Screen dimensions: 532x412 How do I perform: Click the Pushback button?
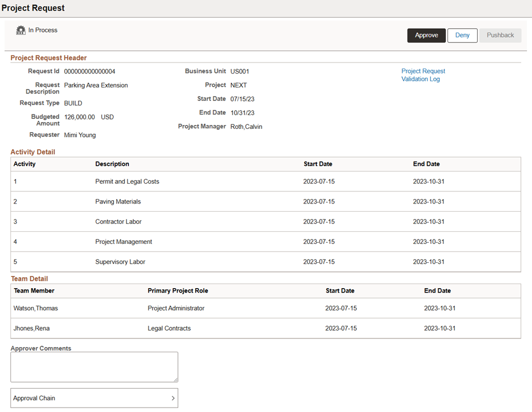500,35
